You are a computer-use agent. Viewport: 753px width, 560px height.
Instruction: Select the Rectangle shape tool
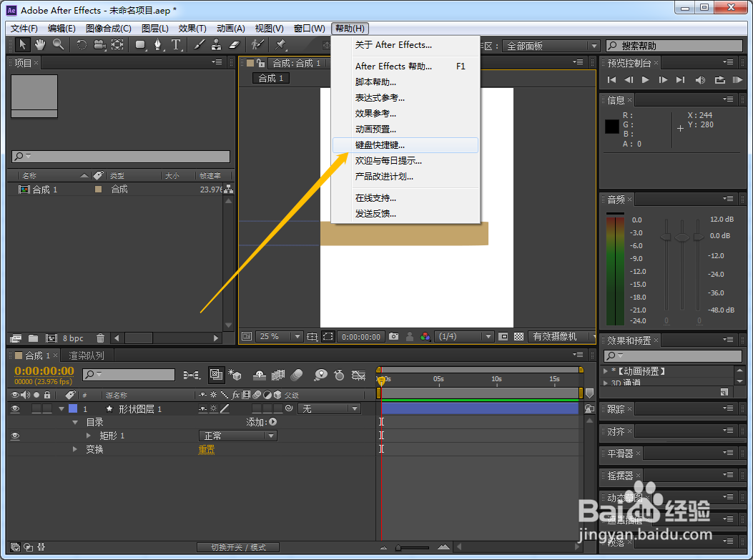[x=139, y=45]
